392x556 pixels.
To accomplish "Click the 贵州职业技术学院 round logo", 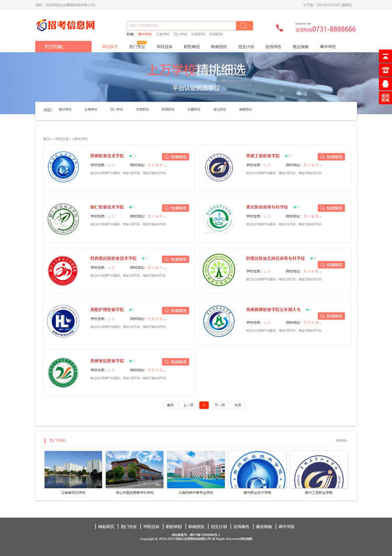I will pyautogui.click(x=63, y=167).
